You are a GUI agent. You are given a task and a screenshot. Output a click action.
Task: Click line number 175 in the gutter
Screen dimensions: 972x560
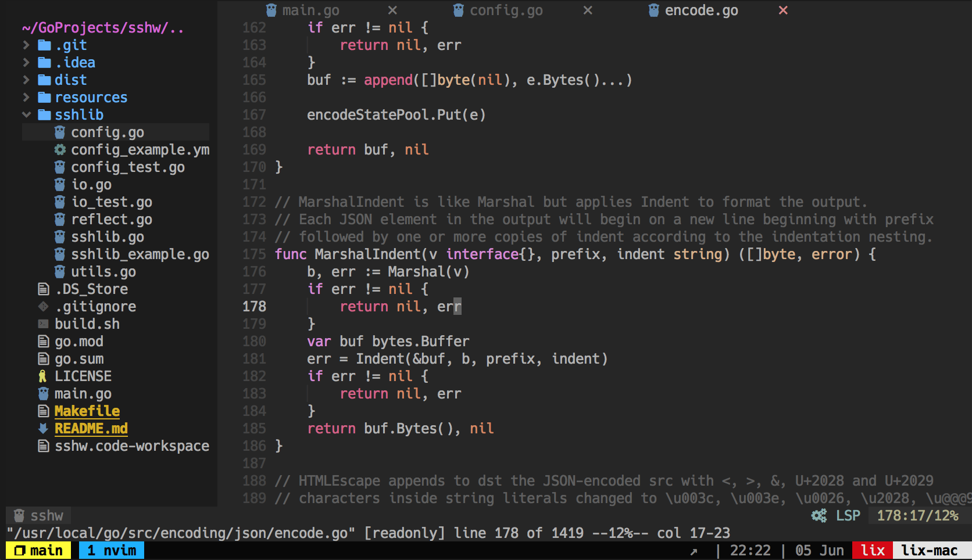254,254
